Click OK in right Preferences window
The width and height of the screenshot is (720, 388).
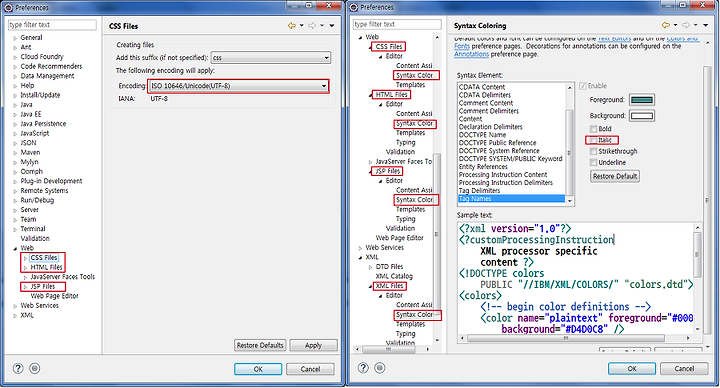[x=632, y=368]
